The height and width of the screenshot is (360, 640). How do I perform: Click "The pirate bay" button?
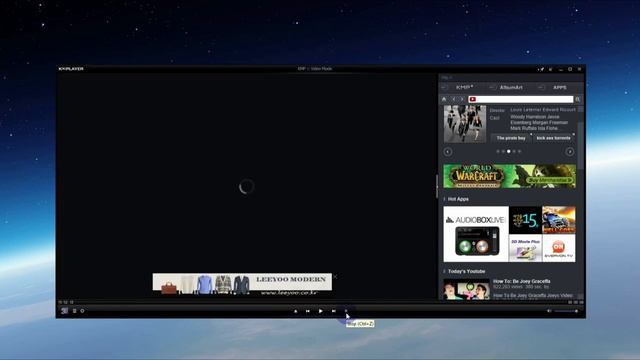[x=511, y=138]
